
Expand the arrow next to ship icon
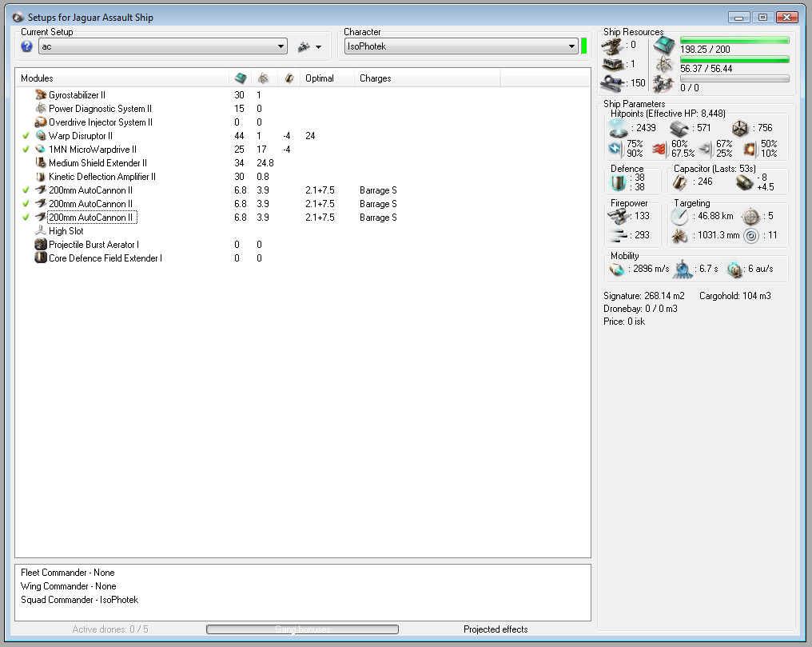click(318, 47)
